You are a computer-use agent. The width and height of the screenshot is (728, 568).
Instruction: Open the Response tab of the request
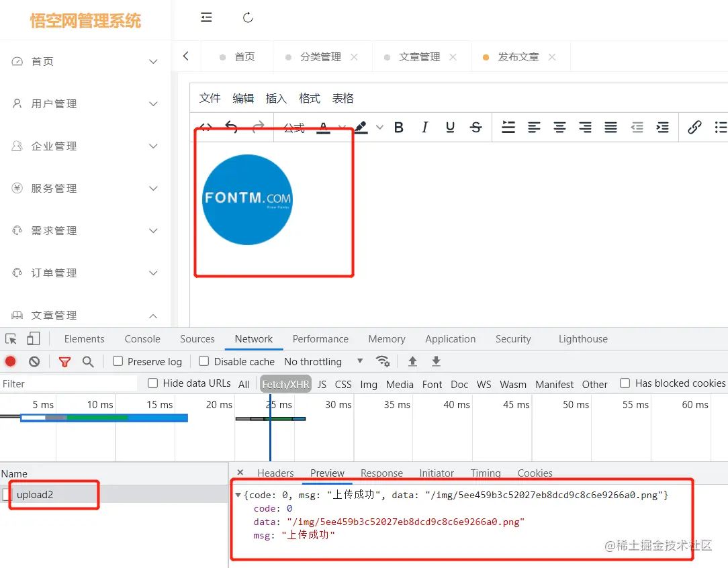coord(381,473)
